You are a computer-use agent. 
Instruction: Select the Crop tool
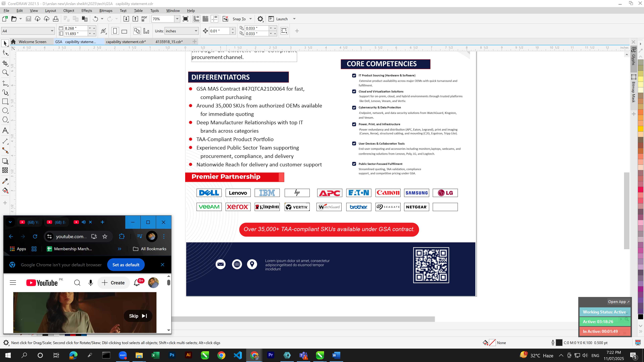5,63
